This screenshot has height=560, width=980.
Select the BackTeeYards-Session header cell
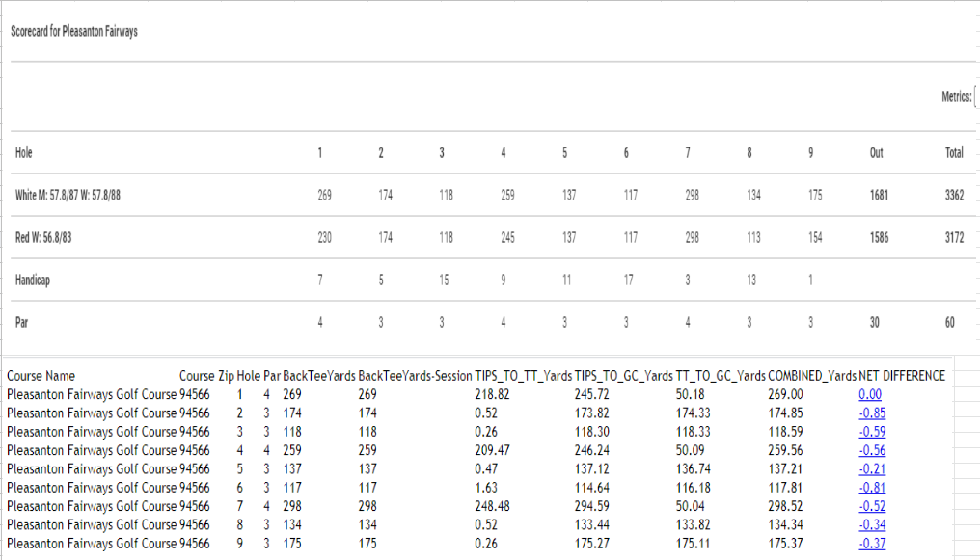click(x=415, y=376)
